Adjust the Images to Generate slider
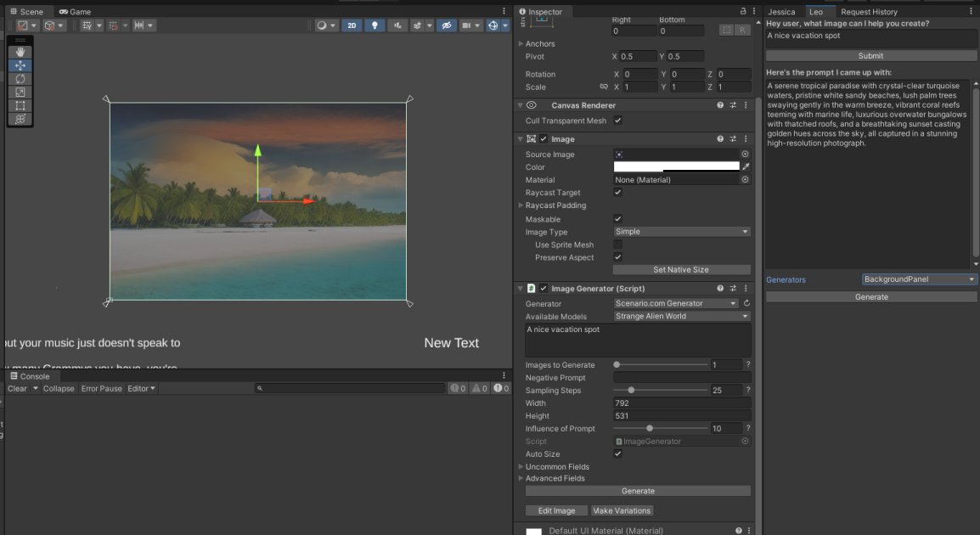 tap(661, 364)
